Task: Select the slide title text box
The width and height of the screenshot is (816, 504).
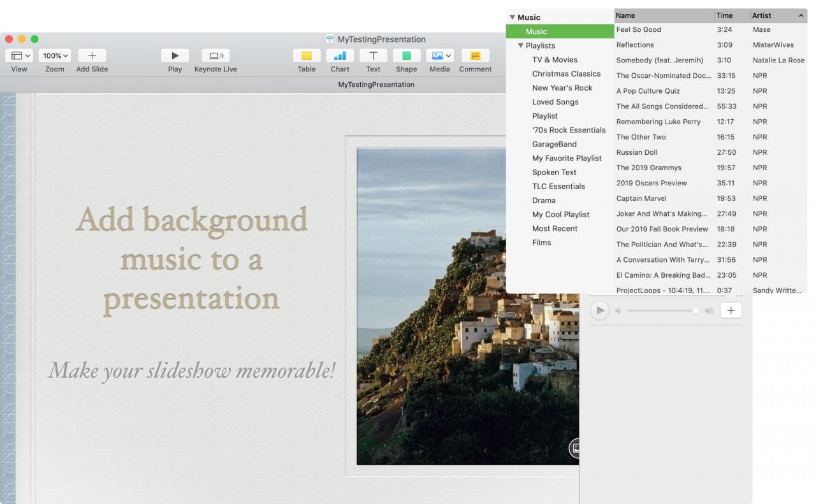Action: [x=191, y=259]
